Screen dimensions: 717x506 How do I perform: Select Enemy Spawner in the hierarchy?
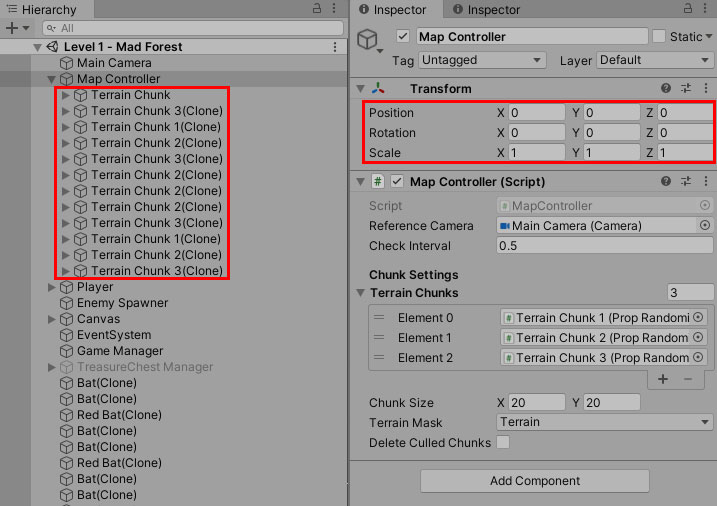point(122,303)
